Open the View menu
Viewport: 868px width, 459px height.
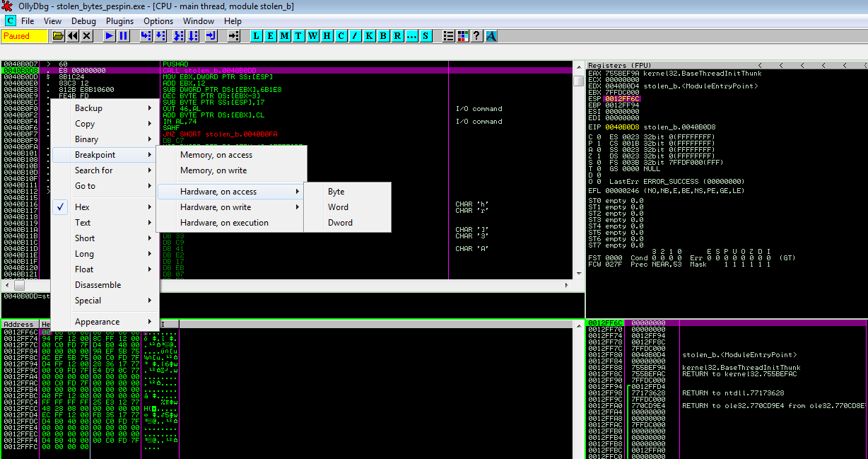tap(53, 21)
